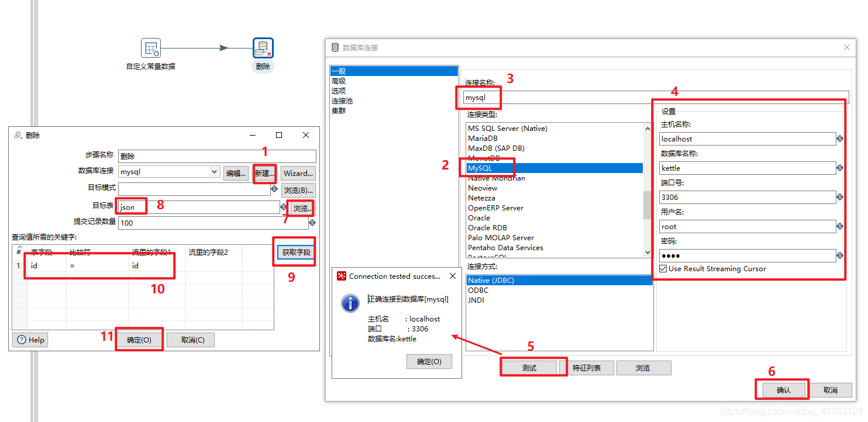Click variable icon beside 目标模式 field
Viewport: 868px width, 422px height.
[274, 189]
